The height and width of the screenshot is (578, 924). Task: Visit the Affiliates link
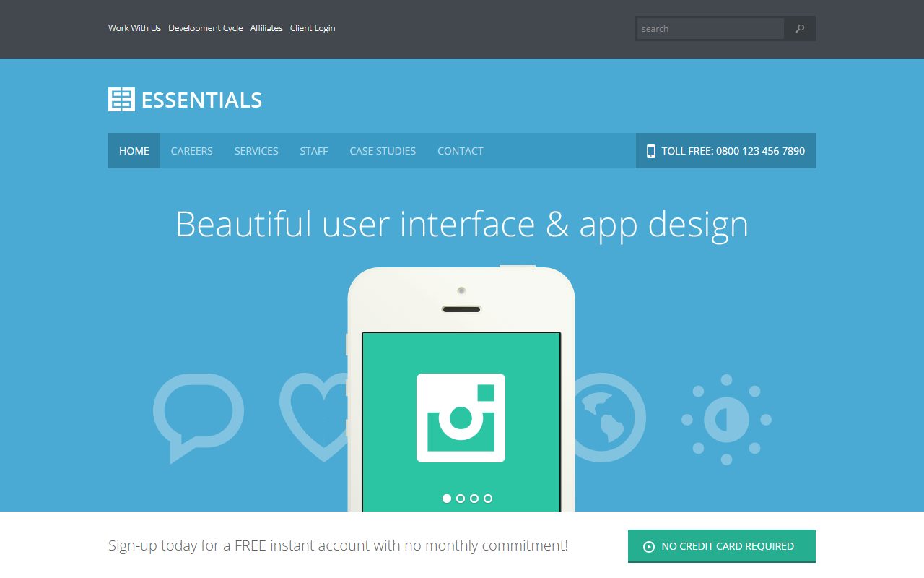(266, 28)
